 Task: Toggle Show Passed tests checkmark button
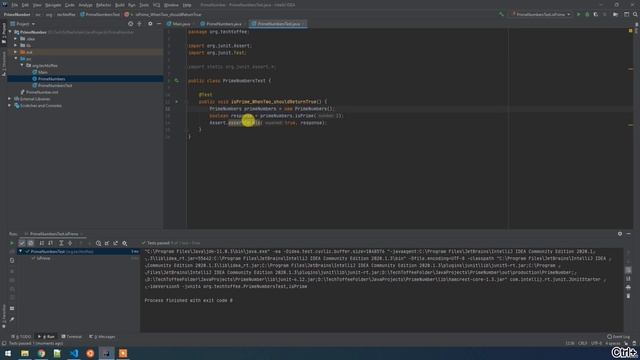[x=22, y=243]
